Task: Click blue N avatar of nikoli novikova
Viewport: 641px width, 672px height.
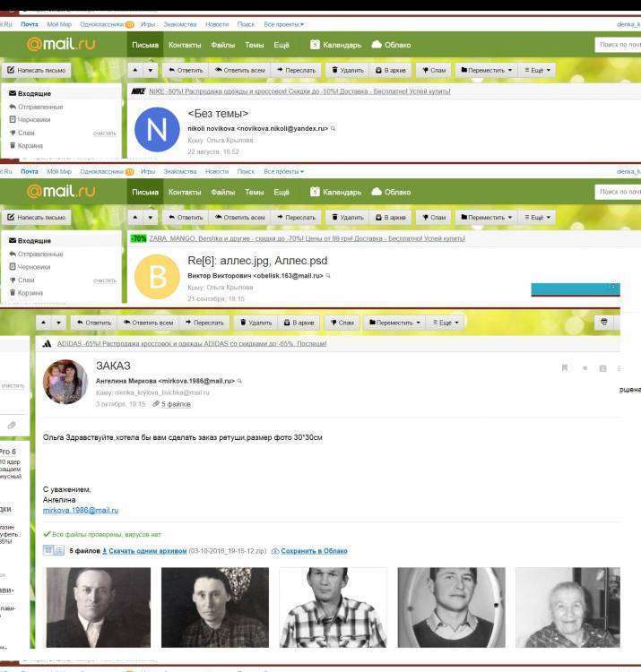Action: (x=157, y=131)
